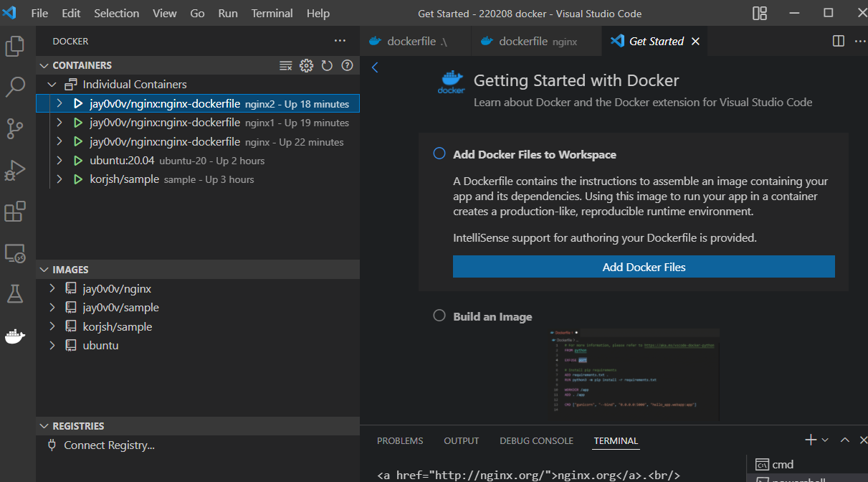This screenshot has width=868, height=482.
Task: Collapse the Registries section
Action: [44, 426]
